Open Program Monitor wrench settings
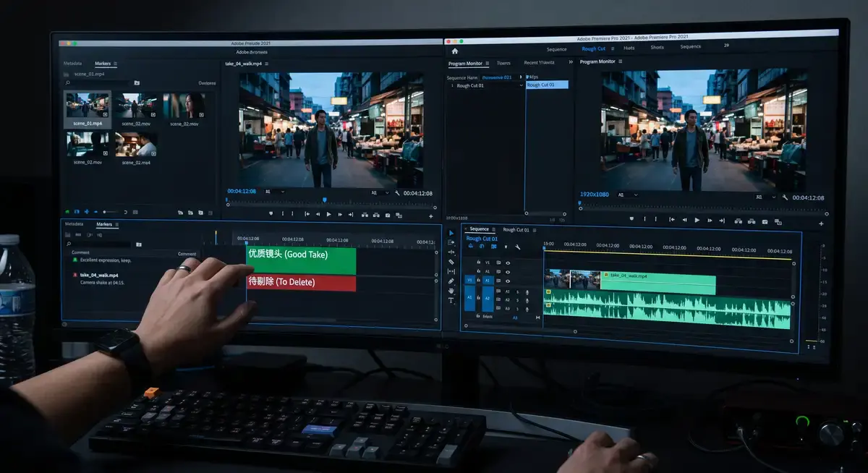Viewport: 868px width, 473px height. click(x=785, y=197)
